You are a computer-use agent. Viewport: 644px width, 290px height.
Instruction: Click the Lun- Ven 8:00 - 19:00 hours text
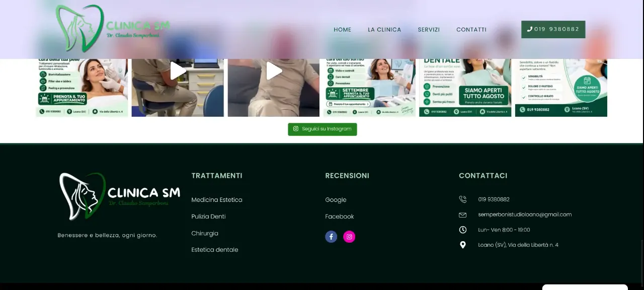click(x=504, y=230)
